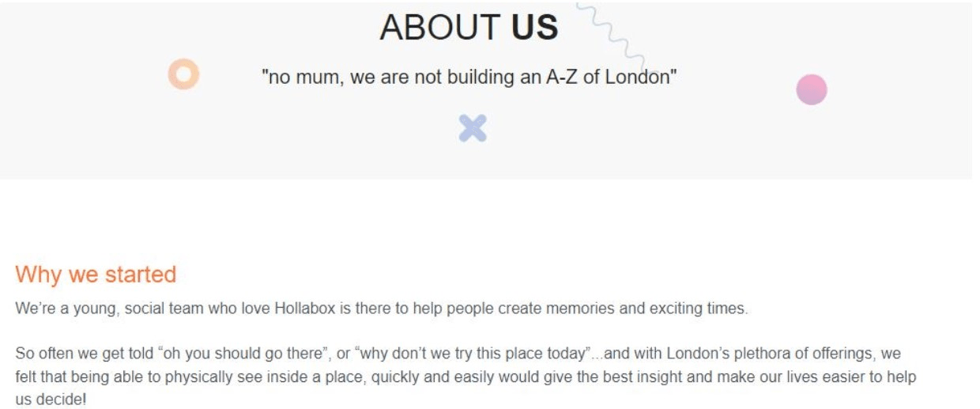Click the "We're a young, social team" sentence
The height and width of the screenshot is (409, 980).
[x=380, y=309]
